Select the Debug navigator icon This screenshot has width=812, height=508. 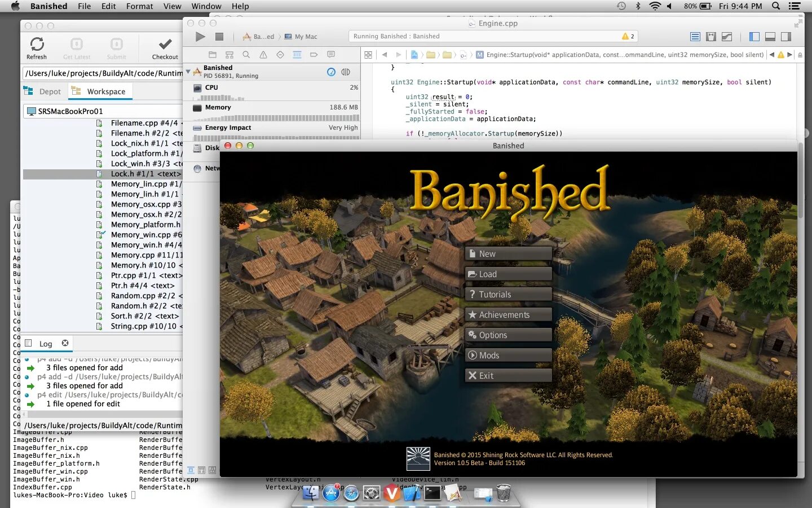297,55
